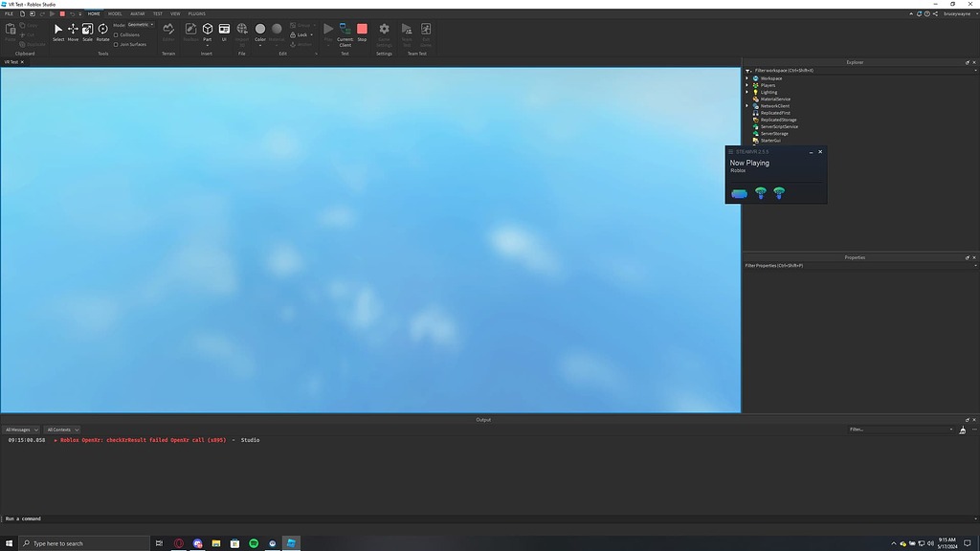Open the Toolbox
Screen dimensions: 980x551
(190, 32)
